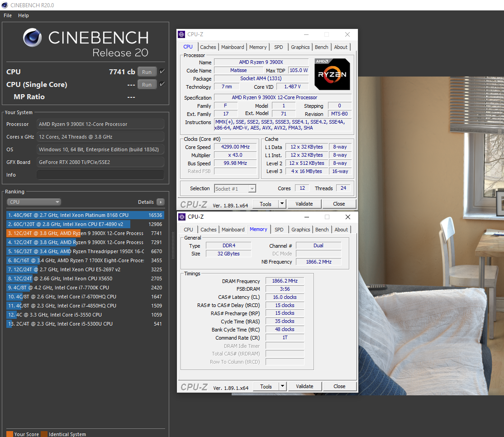Expand Tools dropdown arrow in lower CPU-Z window
The width and height of the screenshot is (504, 437).
click(282, 386)
